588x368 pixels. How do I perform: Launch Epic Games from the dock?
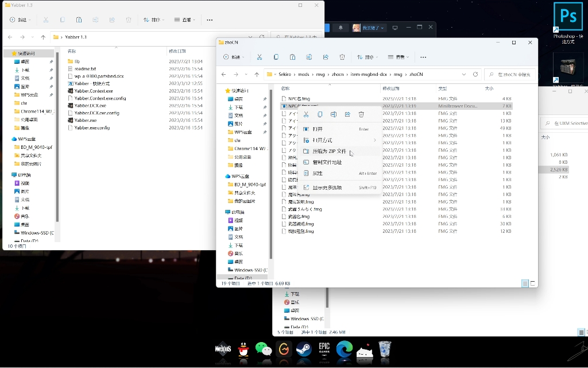[x=324, y=350]
